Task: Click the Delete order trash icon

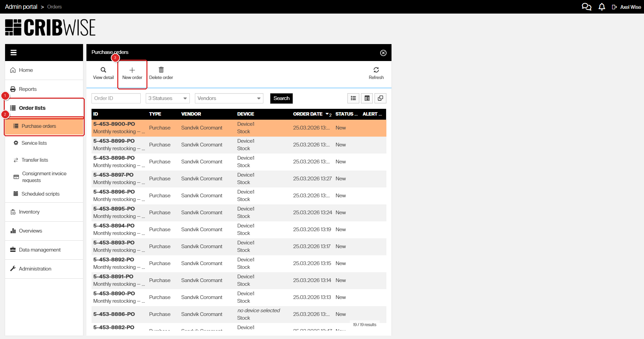Action: (x=161, y=70)
